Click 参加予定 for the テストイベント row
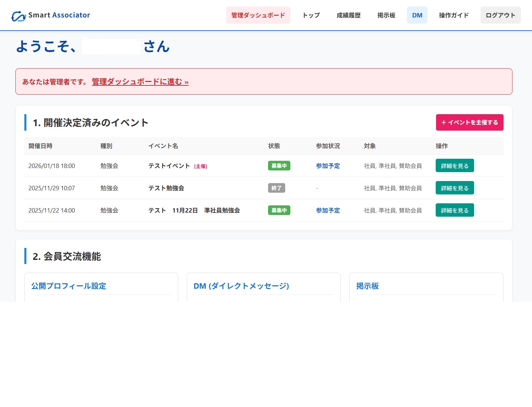 pos(328,166)
